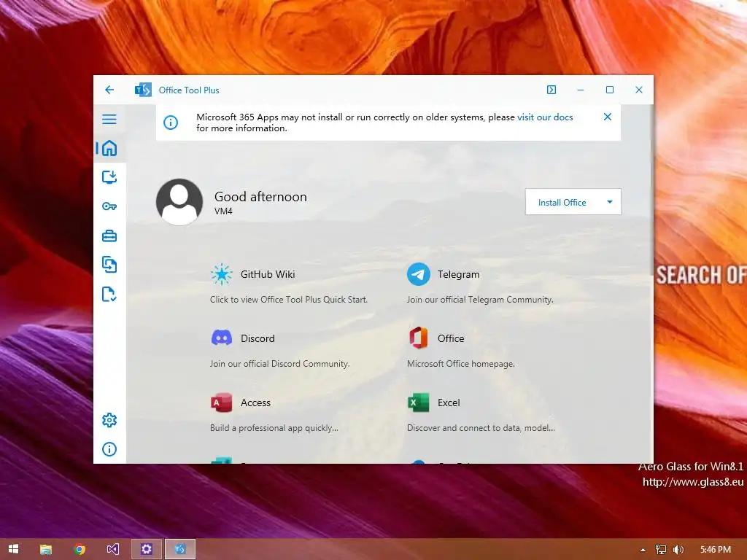Click the Access app icon
Image resolution: width=747 pixels, height=560 pixels.
222,402
